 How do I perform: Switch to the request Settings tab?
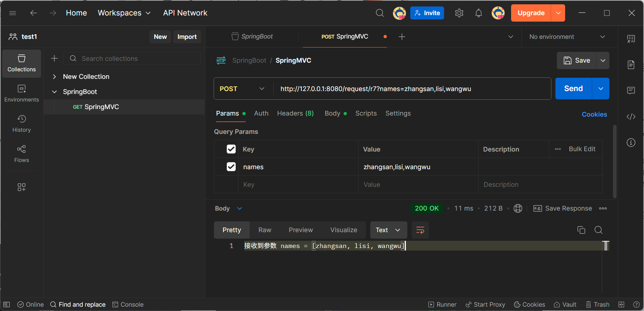pos(398,113)
